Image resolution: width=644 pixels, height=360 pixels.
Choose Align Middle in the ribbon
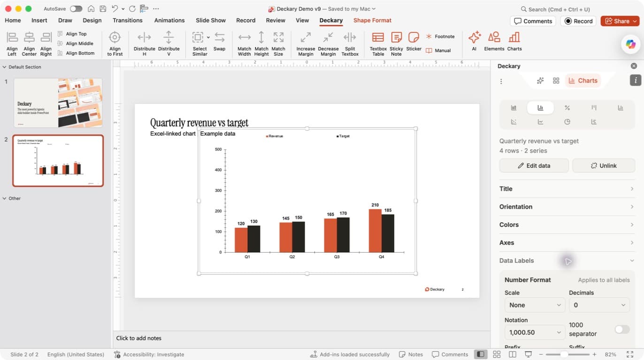pyautogui.click(x=75, y=44)
